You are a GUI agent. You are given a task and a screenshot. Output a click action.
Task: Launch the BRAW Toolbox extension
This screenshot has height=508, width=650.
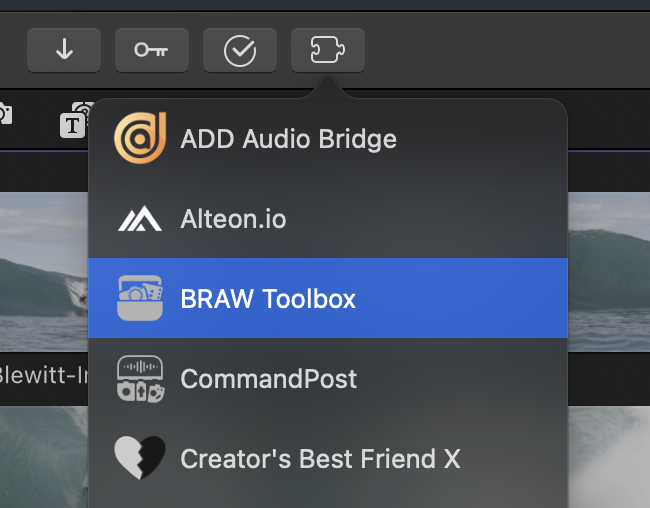coord(268,298)
